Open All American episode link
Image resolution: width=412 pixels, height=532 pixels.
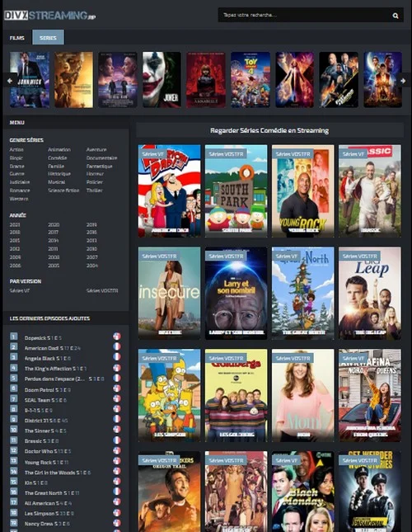pos(48,503)
